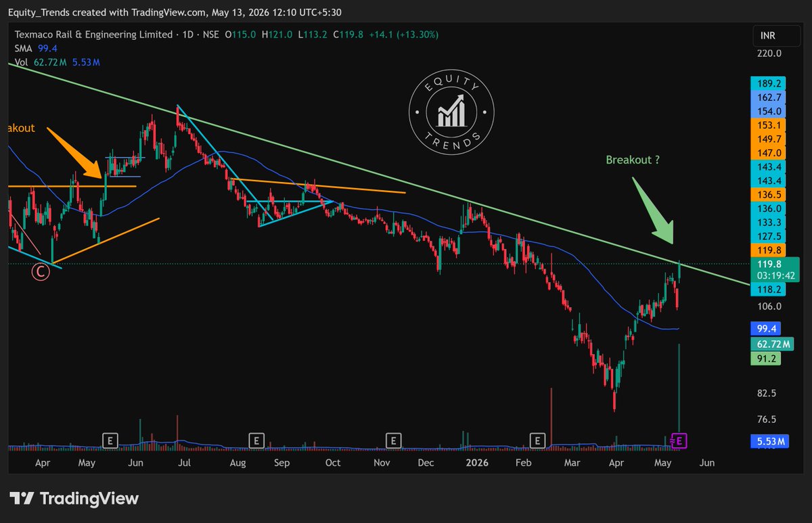Click the Mar label on time axis
Viewport: 812px width, 523px height.
[x=572, y=463]
